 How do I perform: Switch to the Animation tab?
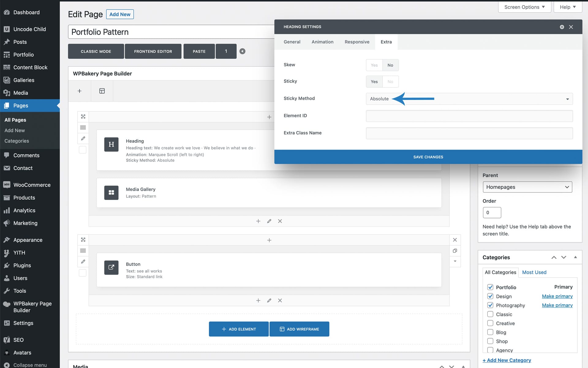[322, 42]
